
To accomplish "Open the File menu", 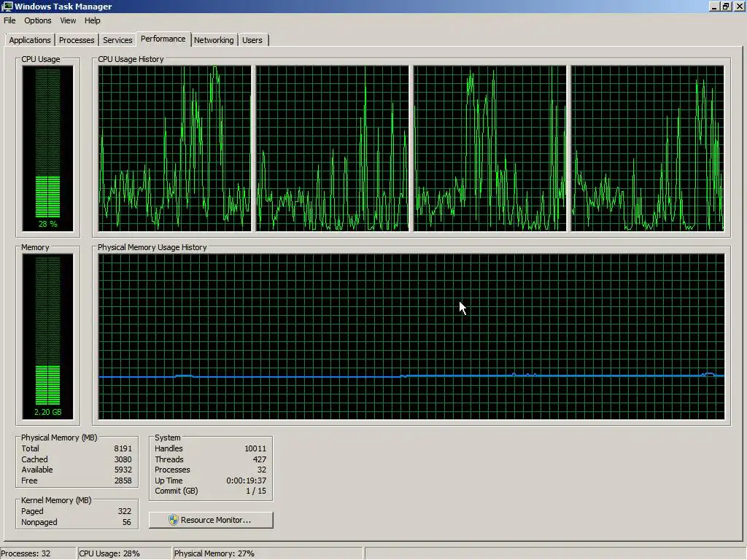I will [9, 20].
